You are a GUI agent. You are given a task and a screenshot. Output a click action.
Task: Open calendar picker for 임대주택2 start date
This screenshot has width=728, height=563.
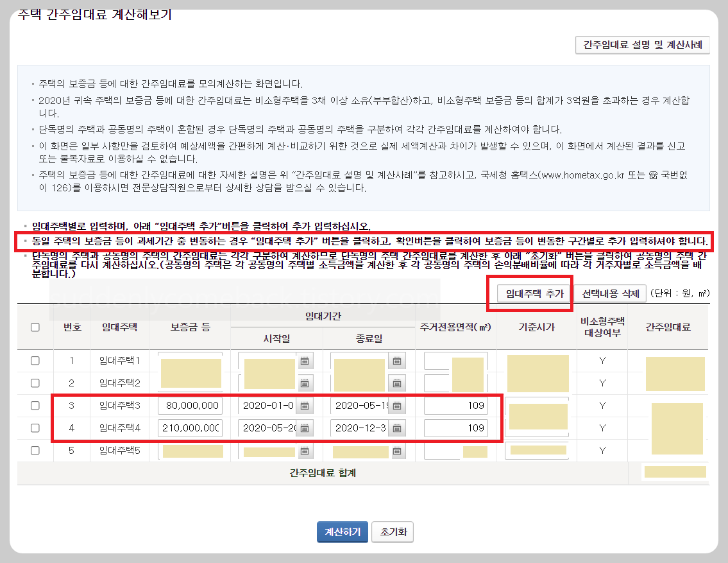click(x=306, y=383)
